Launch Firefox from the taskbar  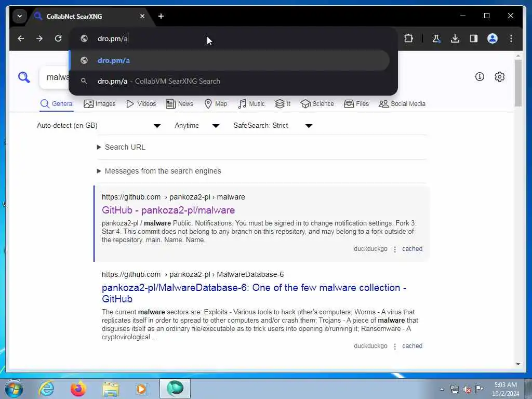pos(78,389)
